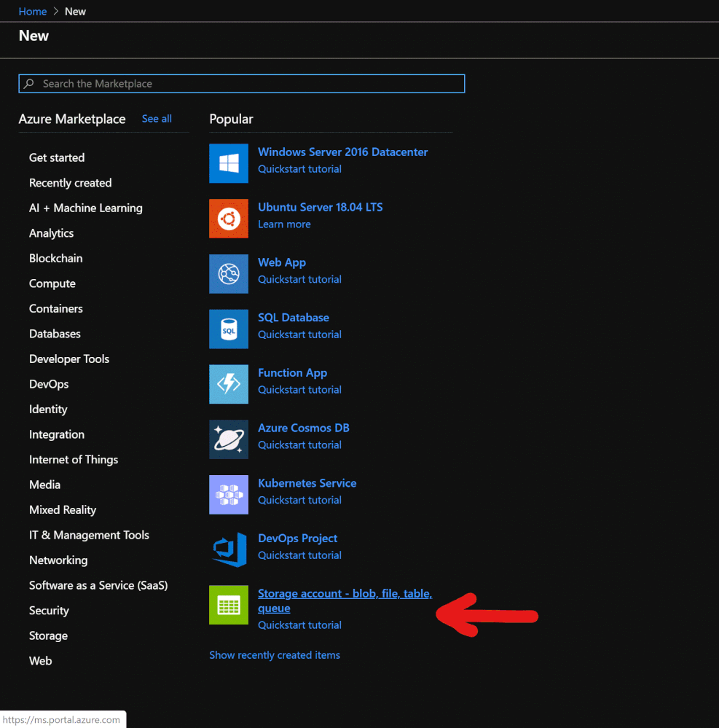This screenshot has height=728, width=719.
Task: Go to Home in breadcrumb
Action: point(33,12)
